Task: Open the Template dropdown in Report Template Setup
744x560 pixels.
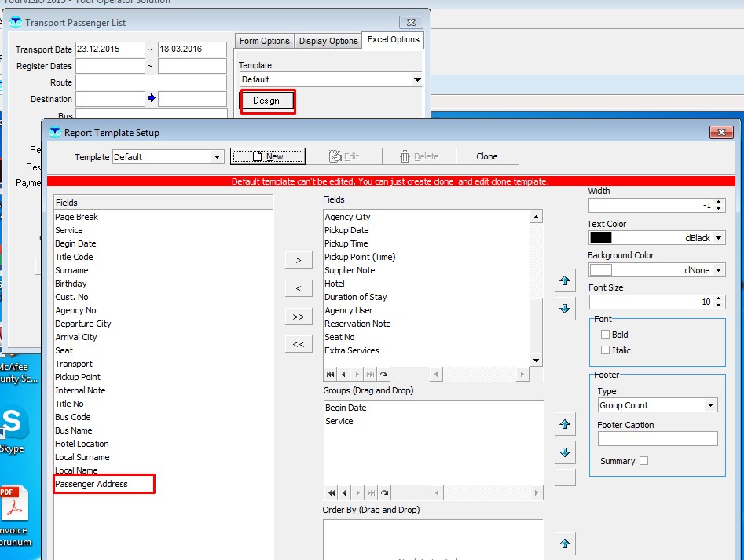Action: coord(218,157)
